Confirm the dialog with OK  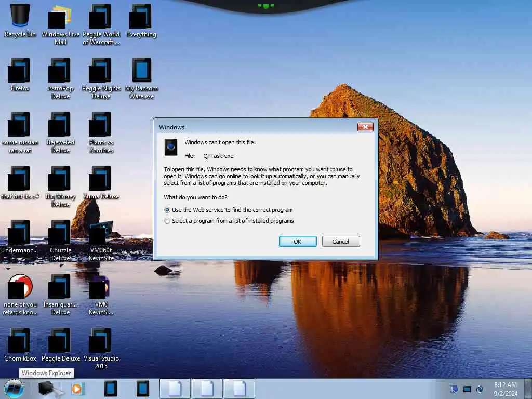pyautogui.click(x=298, y=241)
